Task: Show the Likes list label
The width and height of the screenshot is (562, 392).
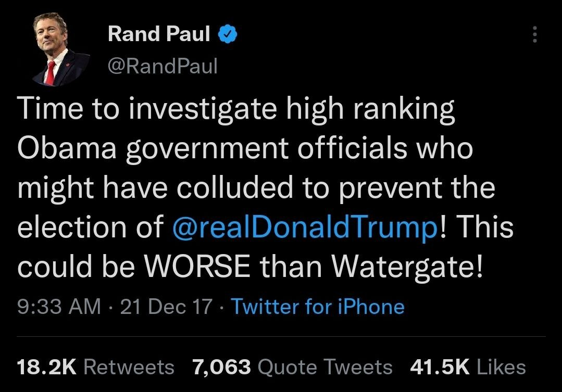Action: click(x=501, y=367)
